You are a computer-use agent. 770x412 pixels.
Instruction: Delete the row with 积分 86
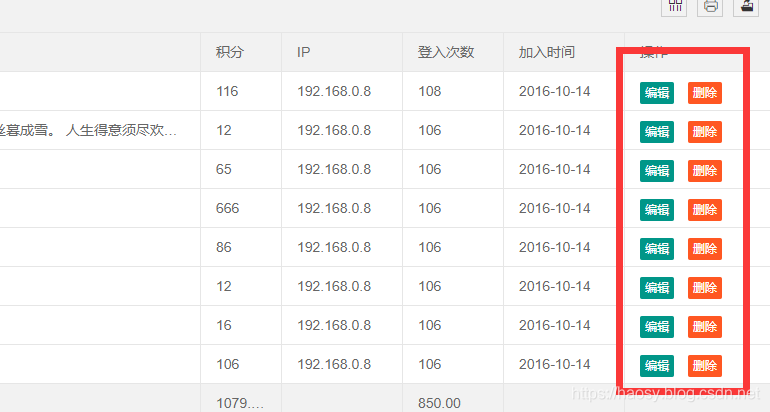pos(705,249)
